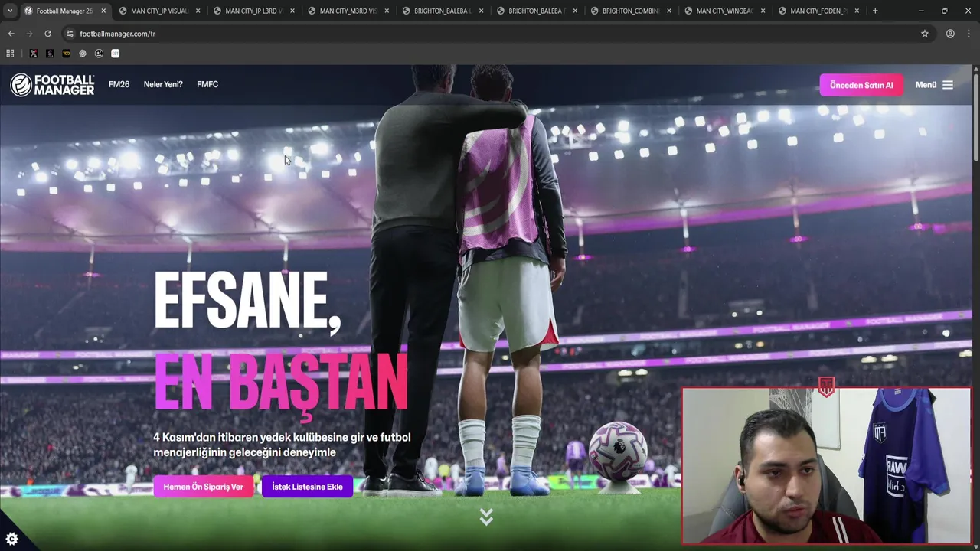Close the MAN CITY_FODEN tab

pyautogui.click(x=857, y=11)
